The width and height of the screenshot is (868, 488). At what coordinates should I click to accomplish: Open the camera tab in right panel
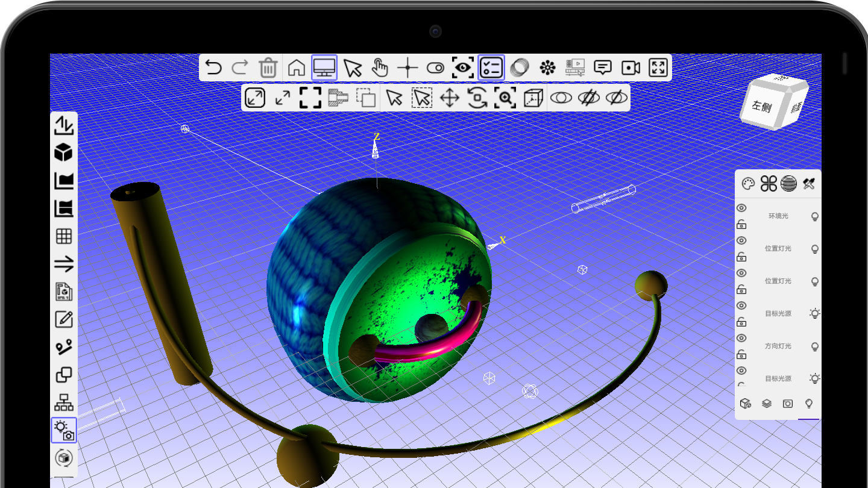(788, 403)
